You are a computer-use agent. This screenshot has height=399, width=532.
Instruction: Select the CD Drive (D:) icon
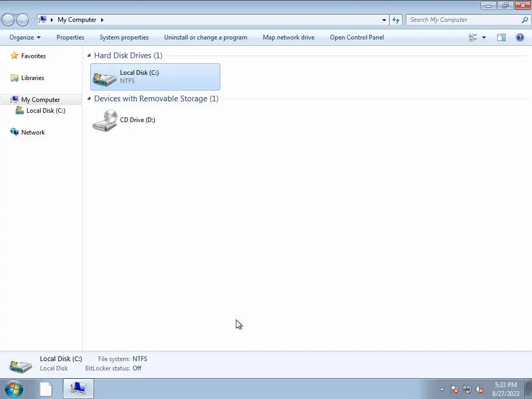click(x=105, y=121)
